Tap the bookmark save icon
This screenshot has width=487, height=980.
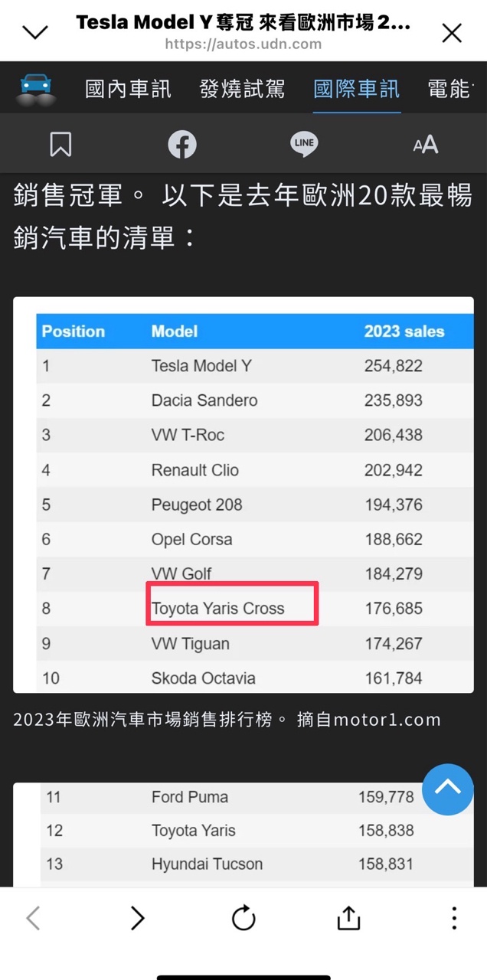pos(60,144)
